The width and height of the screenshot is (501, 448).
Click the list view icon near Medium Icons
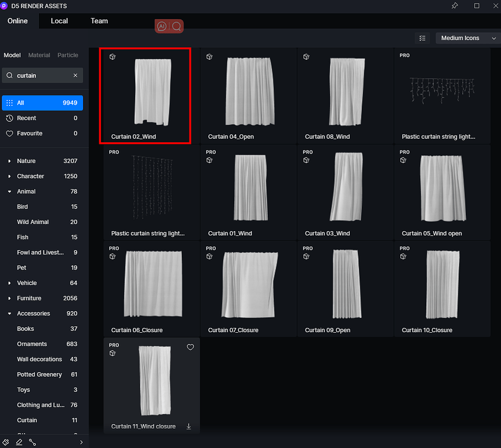tap(423, 38)
